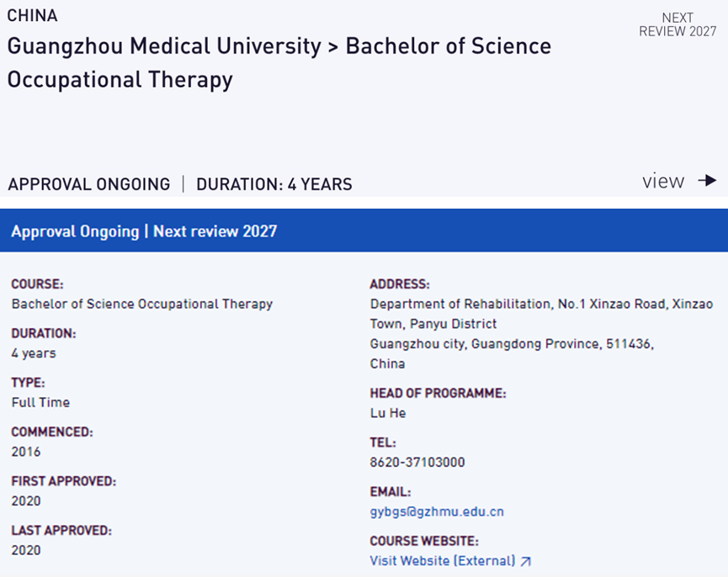Click the APPROVAL ONGOING status text
The height and width of the screenshot is (577, 728).
click(x=88, y=184)
